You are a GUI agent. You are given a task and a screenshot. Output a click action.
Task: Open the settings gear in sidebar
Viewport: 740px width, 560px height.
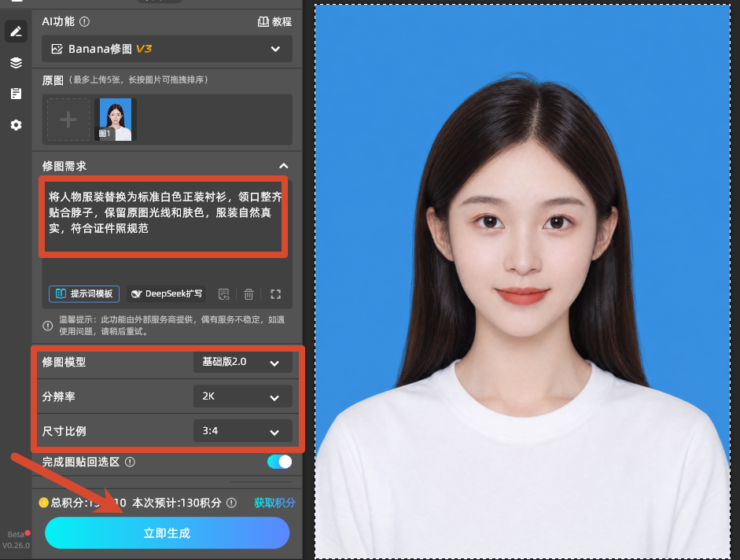(16, 125)
